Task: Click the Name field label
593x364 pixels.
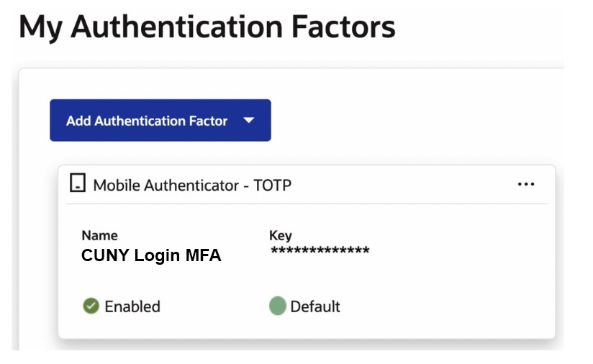Action: (x=99, y=235)
